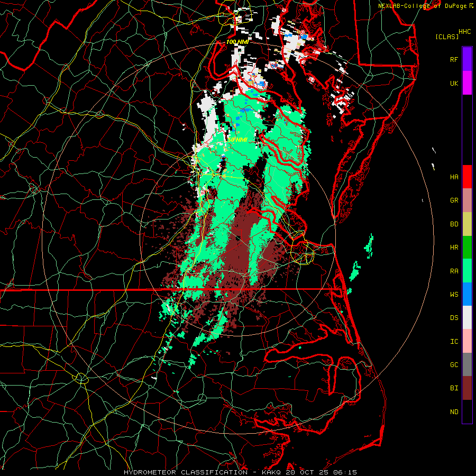Click the 100 NMI range ring label
This screenshot has width=476, height=476.
pos(237,42)
